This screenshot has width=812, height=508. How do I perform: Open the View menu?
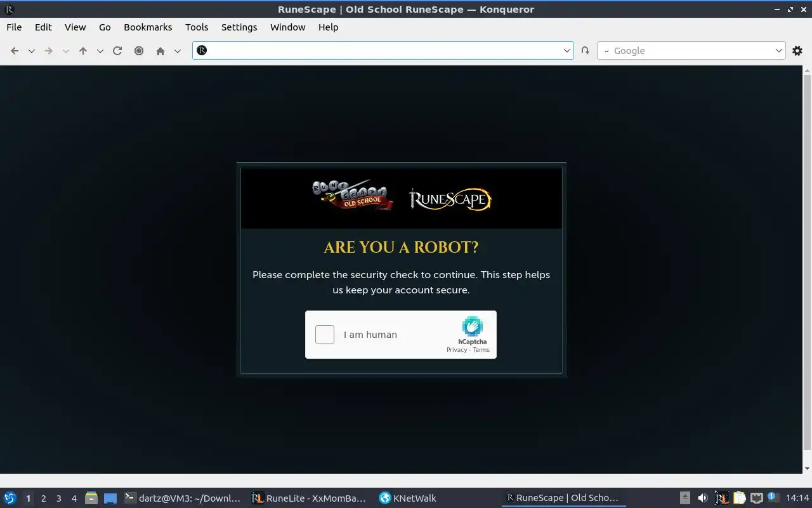point(75,27)
